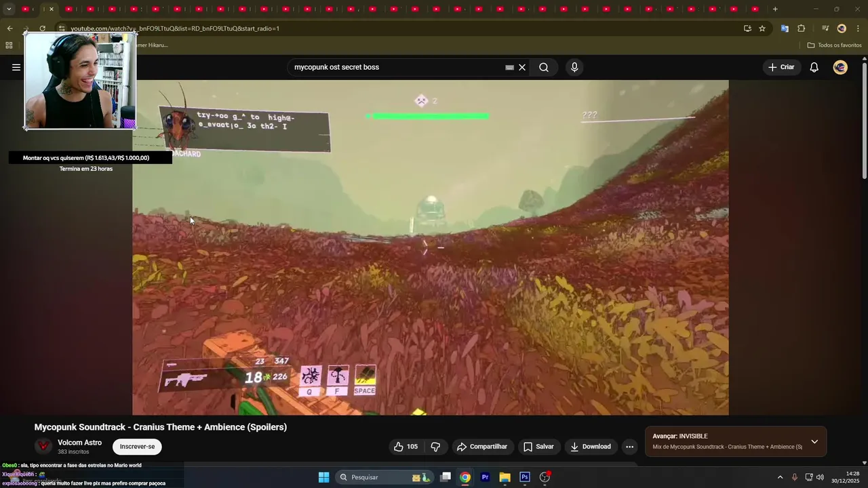868x488 pixels.
Task: Open the tab search dropdown arrow
Action: tap(9, 9)
